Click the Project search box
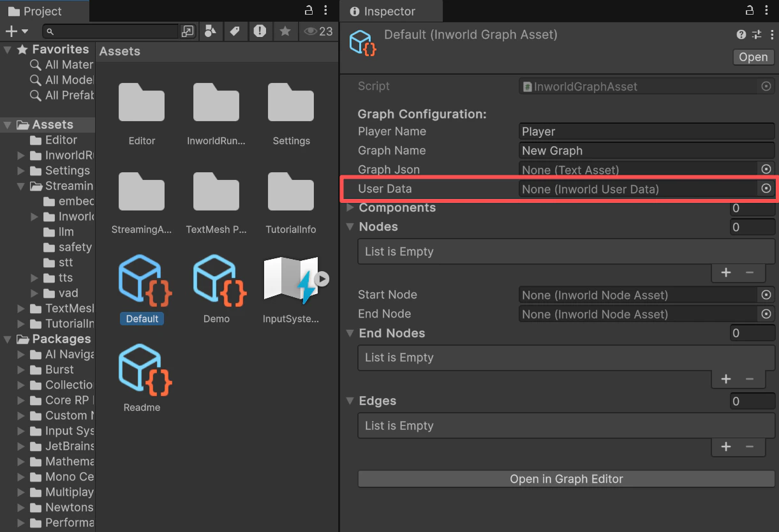Viewport: 779px width, 532px height. point(110,31)
